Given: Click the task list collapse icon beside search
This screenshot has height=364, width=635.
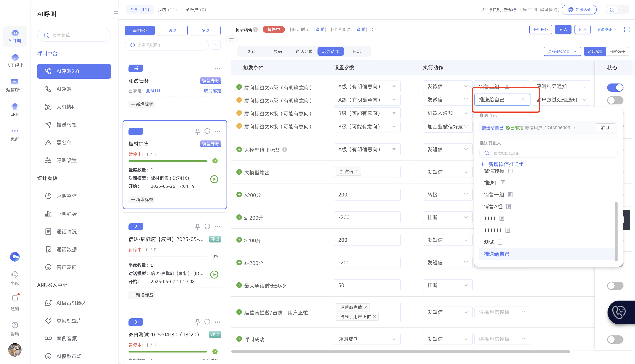Looking at the screenshot, I should point(231,40).
